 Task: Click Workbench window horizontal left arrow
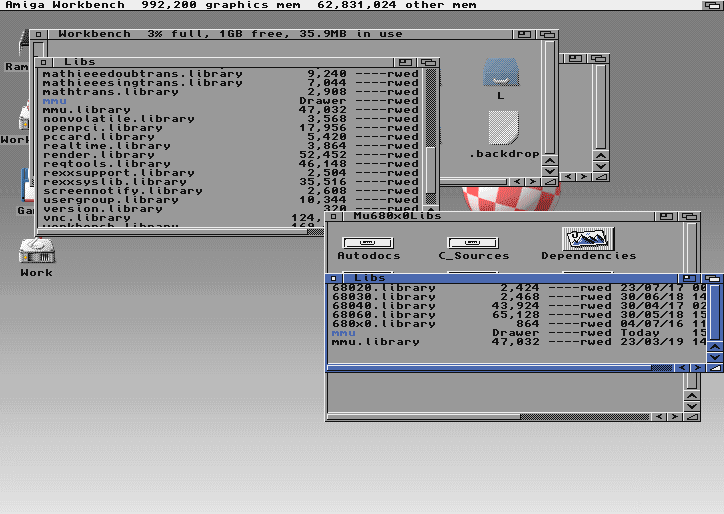[517, 182]
